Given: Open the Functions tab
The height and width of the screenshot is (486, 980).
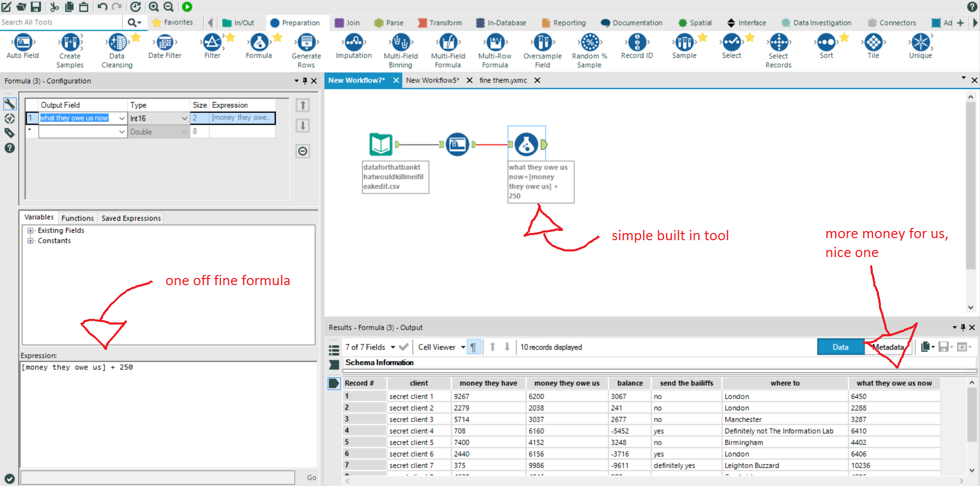Looking at the screenshot, I should 78,218.
